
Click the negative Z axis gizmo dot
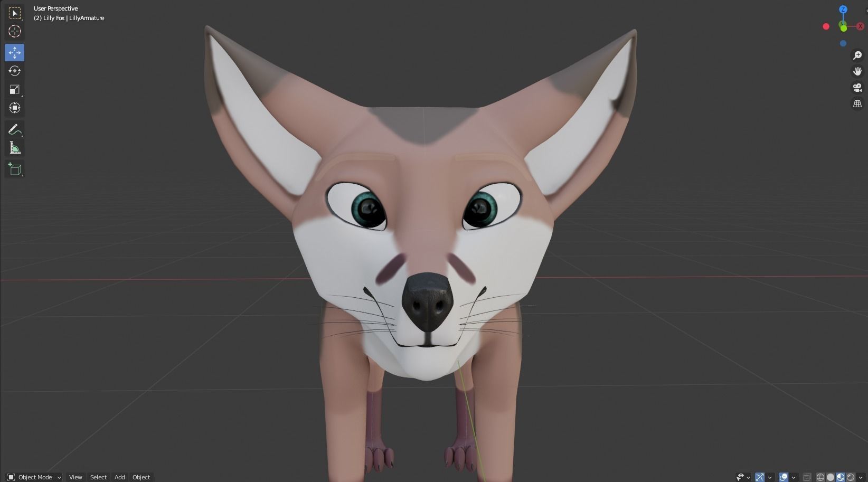(x=843, y=43)
